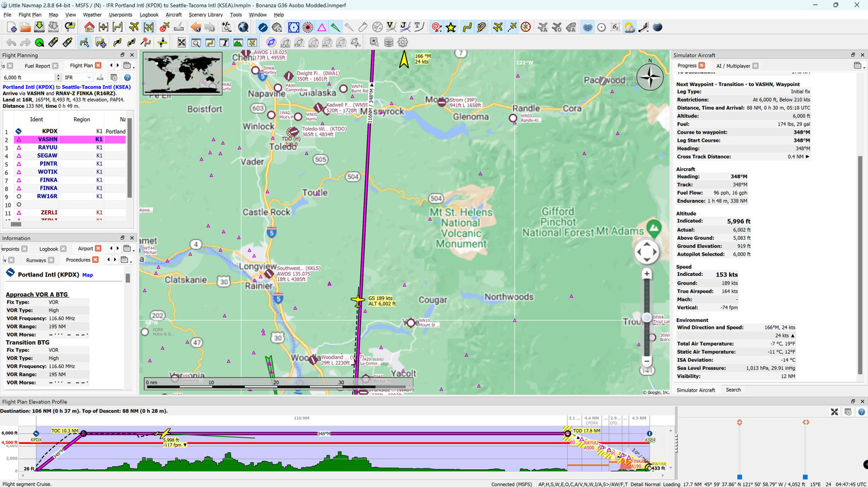Click the Seattle-Tacoma Intl (KSEA) link
This screenshot has width=868, height=488.
pyautogui.click(x=97, y=87)
